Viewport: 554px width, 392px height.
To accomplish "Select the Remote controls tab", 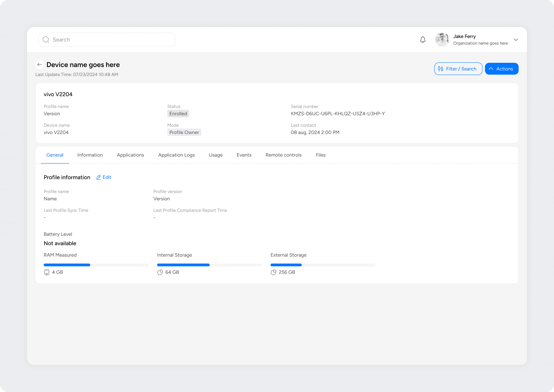I will 283,155.
